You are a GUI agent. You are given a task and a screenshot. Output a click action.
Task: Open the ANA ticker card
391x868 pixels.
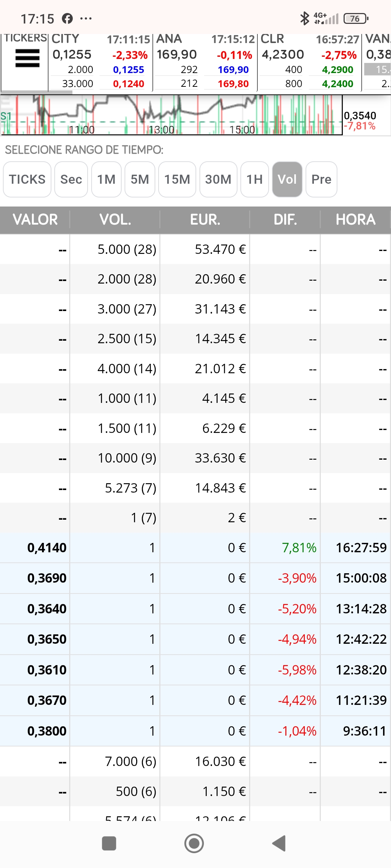click(x=205, y=62)
